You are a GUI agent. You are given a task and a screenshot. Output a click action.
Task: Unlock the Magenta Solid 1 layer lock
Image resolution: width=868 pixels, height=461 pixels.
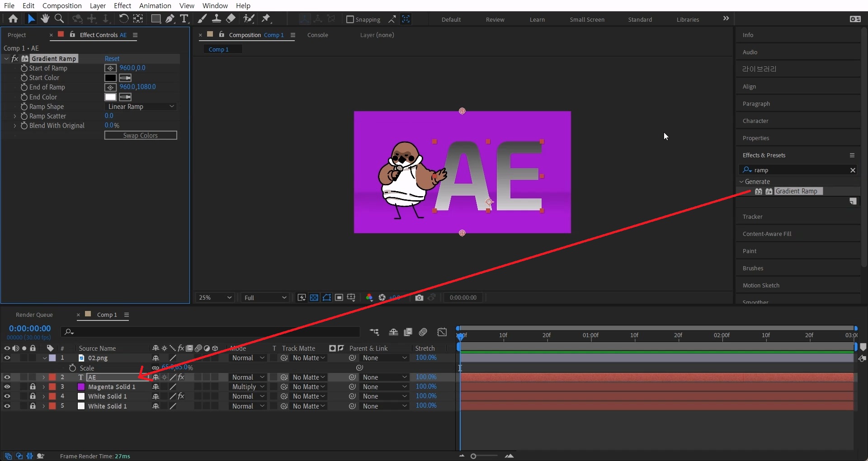point(33,387)
